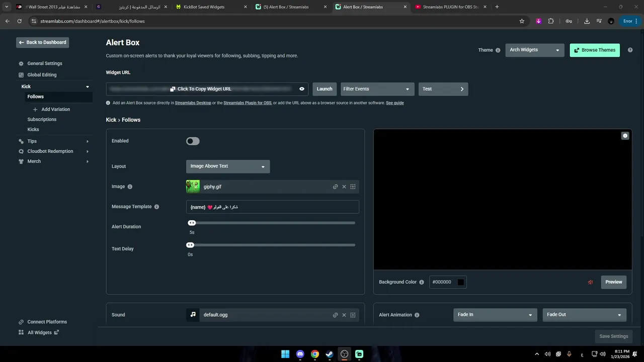This screenshot has height=362, width=644.
Task: Open Connect Platforms link
Action: point(43,322)
